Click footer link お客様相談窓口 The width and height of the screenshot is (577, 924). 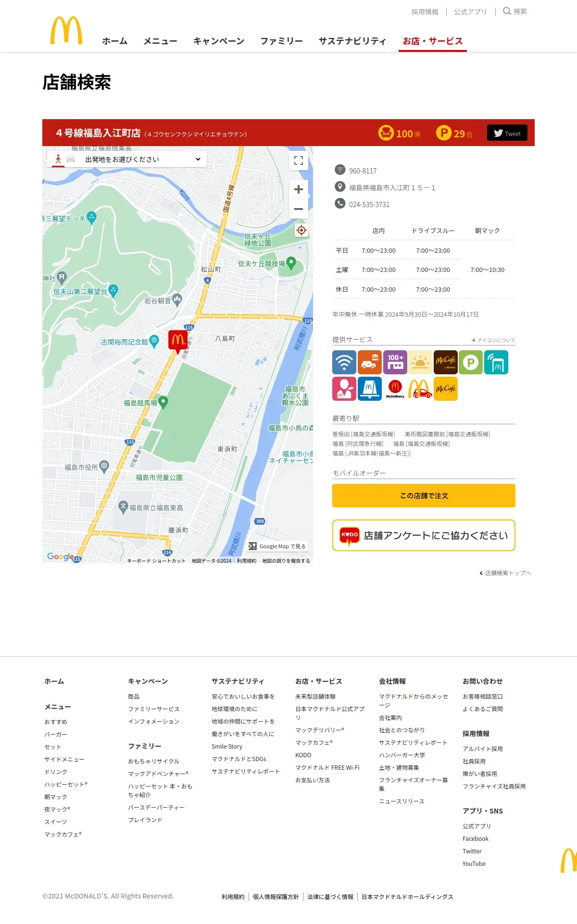point(483,696)
